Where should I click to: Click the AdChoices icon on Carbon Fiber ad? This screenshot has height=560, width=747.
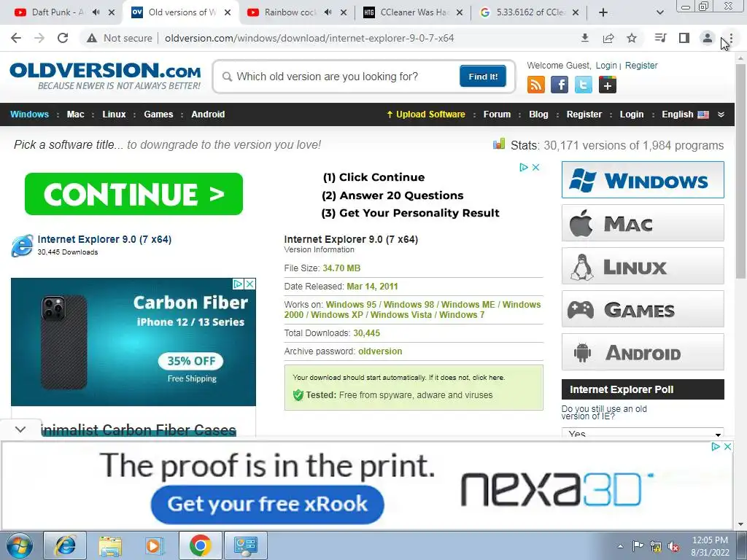pyautogui.click(x=239, y=284)
